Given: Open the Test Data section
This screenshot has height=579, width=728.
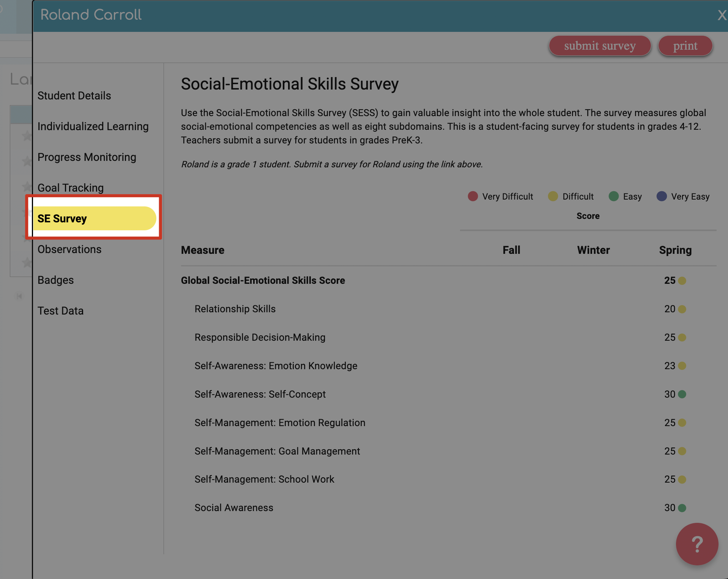Looking at the screenshot, I should [60, 310].
